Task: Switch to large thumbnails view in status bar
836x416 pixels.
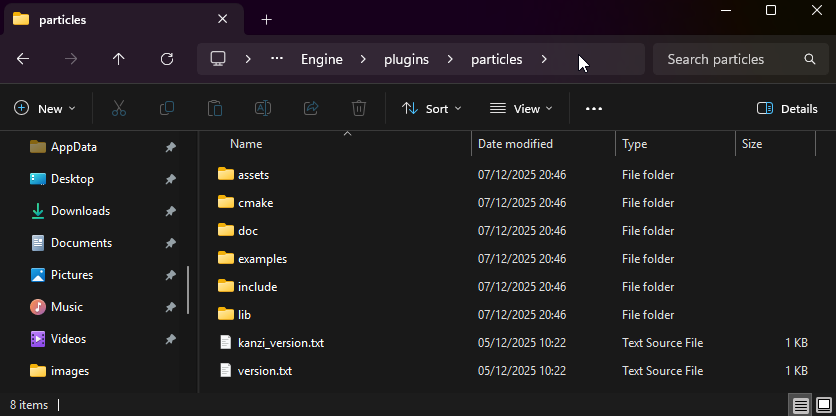Action: [x=824, y=405]
